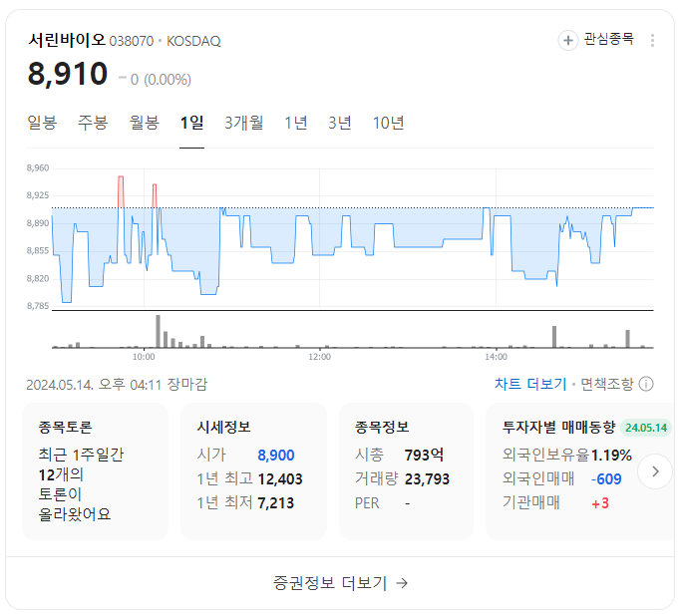Image resolution: width=680 pixels, height=616 pixels.
Task: Click the 관심종목 button label
Action: tap(608, 39)
